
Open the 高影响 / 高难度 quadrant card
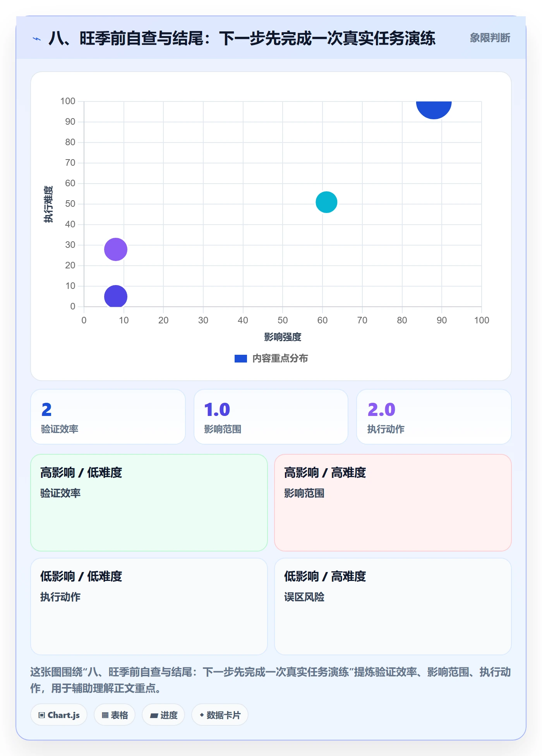click(393, 503)
